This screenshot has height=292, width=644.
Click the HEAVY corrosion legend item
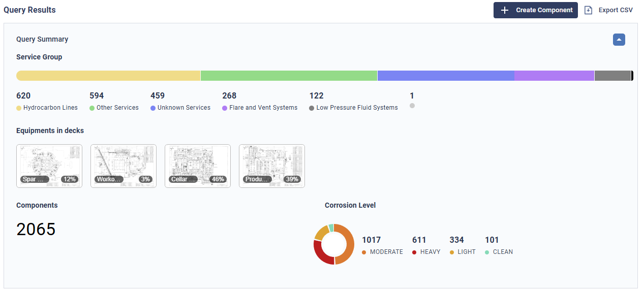click(430, 252)
